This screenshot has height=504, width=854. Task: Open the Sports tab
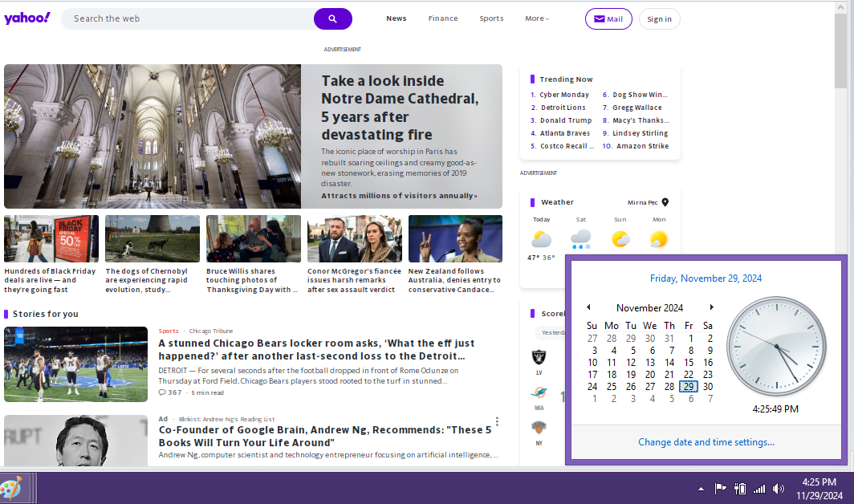[x=491, y=18]
